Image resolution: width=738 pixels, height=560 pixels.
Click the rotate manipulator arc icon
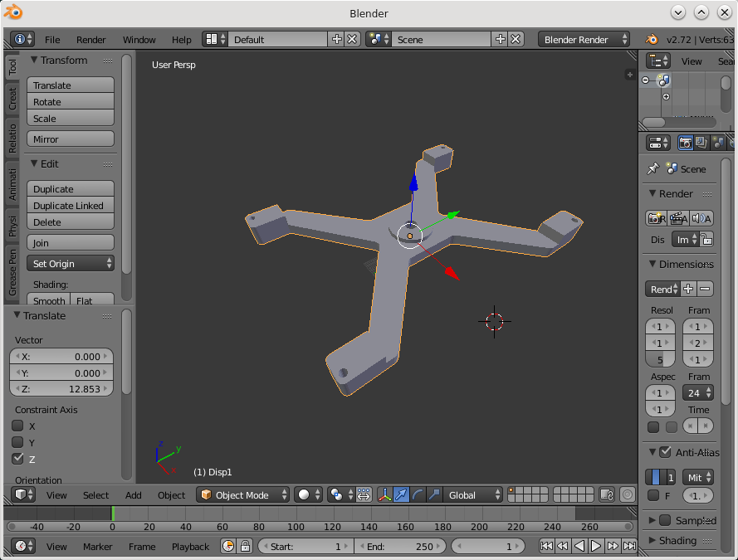pos(418,494)
